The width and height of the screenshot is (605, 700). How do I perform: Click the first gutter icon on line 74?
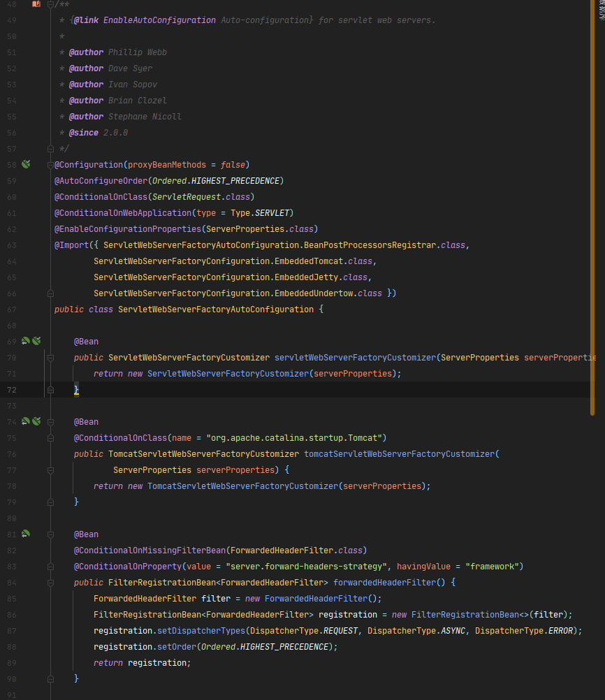click(25, 421)
